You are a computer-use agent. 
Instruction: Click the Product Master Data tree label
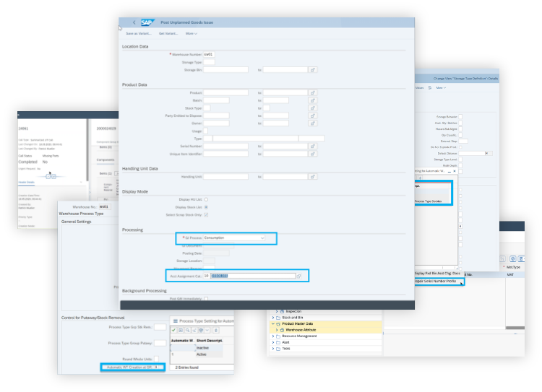click(297, 324)
